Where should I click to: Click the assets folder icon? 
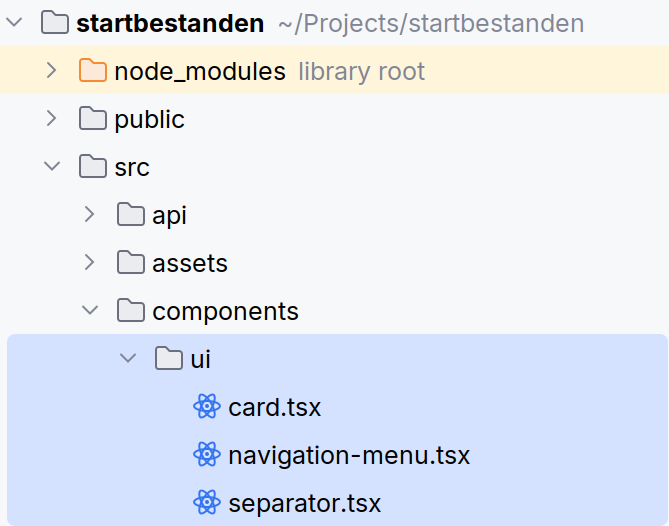coord(130,263)
